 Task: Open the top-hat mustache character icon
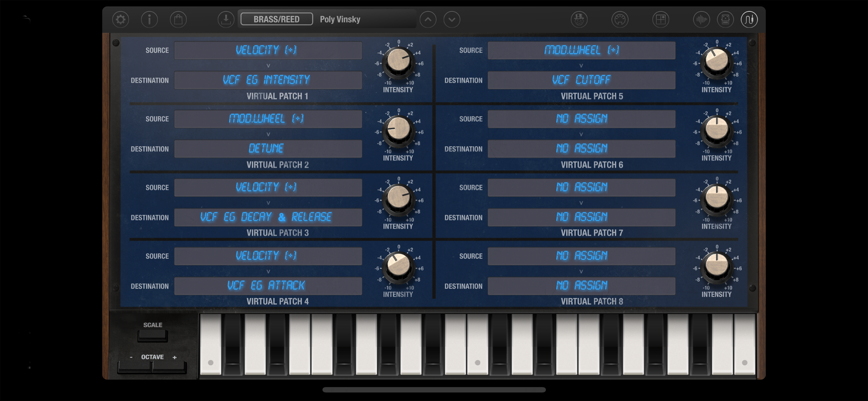pos(579,20)
